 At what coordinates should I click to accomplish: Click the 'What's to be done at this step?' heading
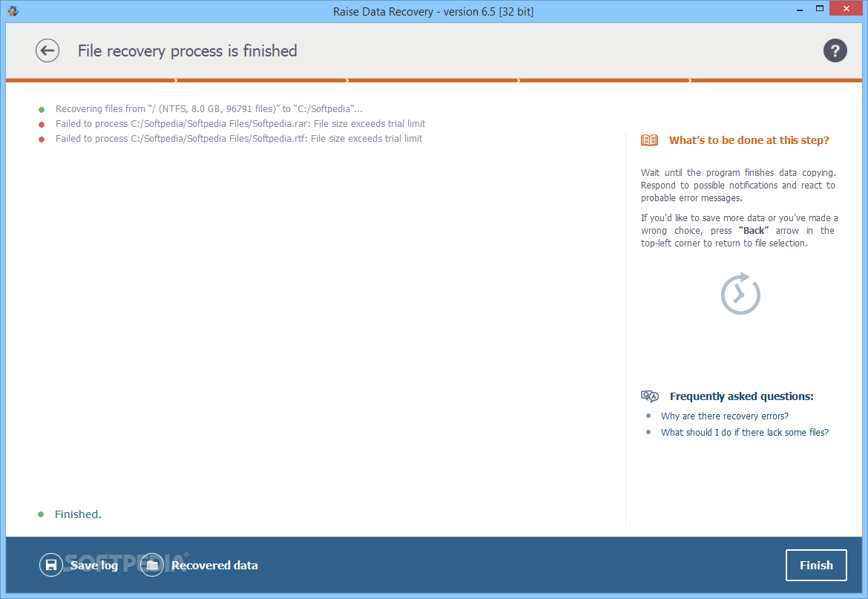pyautogui.click(x=749, y=140)
